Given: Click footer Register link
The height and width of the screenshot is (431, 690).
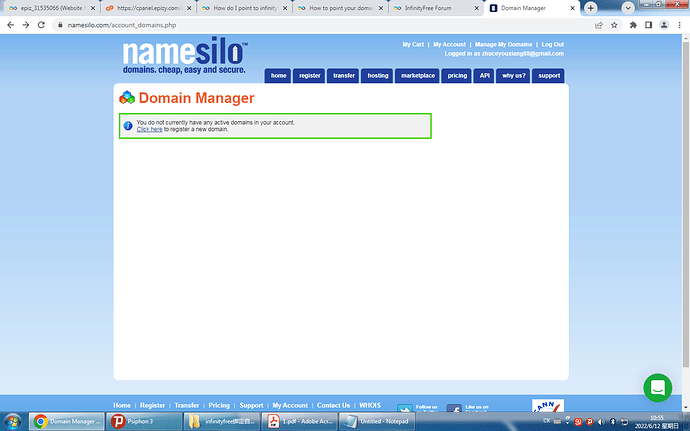Looking at the screenshot, I should (152, 405).
